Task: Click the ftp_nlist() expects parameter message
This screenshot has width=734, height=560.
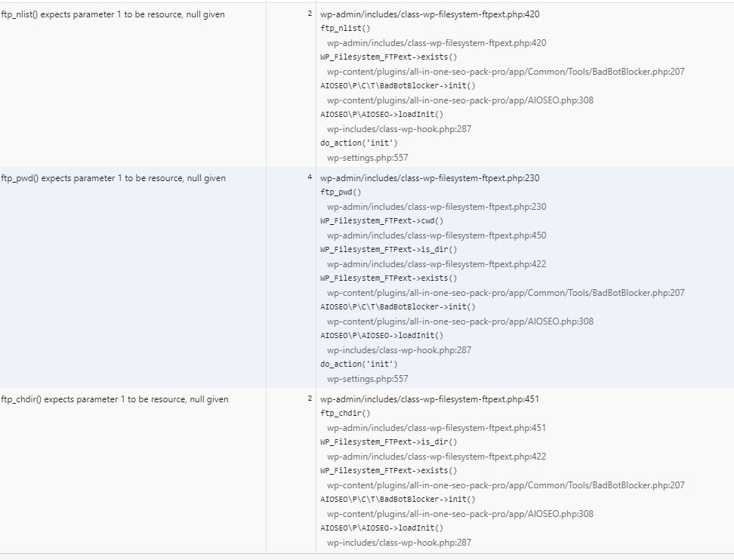Action: pyautogui.click(x=113, y=14)
